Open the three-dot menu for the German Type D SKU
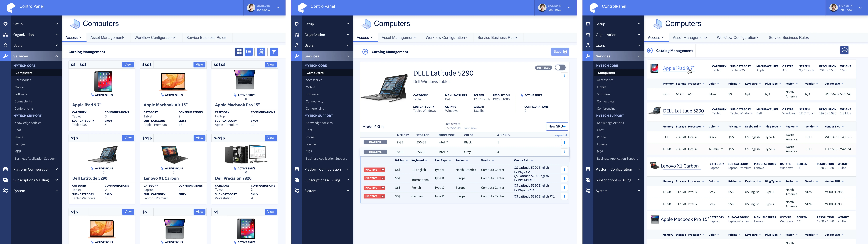 coord(564,196)
